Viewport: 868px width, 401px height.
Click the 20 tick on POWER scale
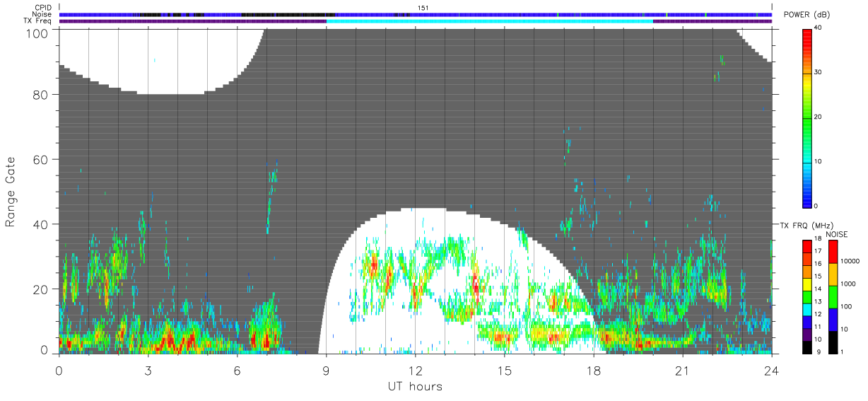click(818, 117)
